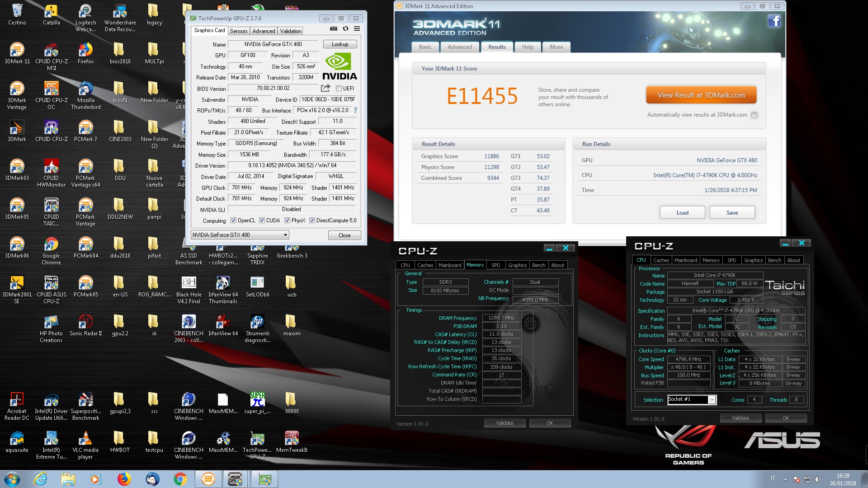Click the Facebook icon in 3DMark 11
This screenshot has width=868, height=488.
click(774, 21)
